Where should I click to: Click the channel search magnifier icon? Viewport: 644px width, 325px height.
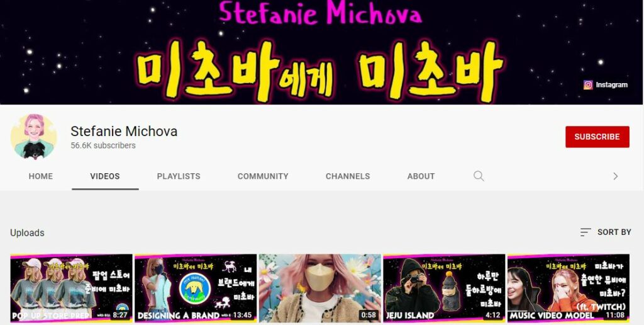coord(479,176)
